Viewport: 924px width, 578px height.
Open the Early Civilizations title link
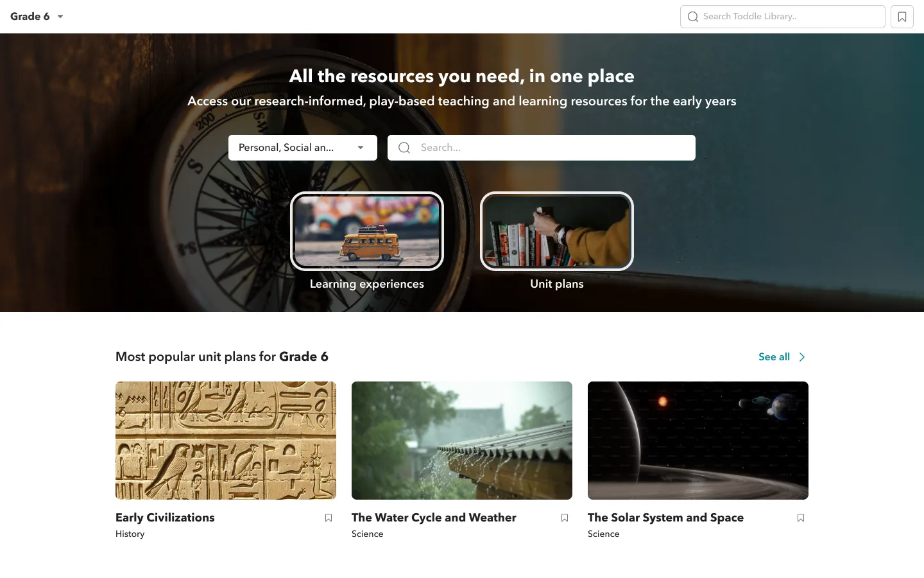point(165,518)
